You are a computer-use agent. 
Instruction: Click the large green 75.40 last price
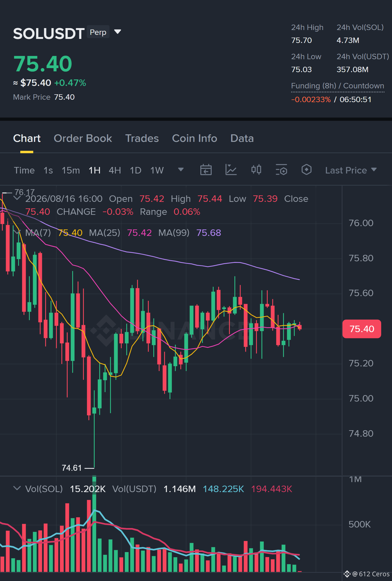click(x=43, y=64)
